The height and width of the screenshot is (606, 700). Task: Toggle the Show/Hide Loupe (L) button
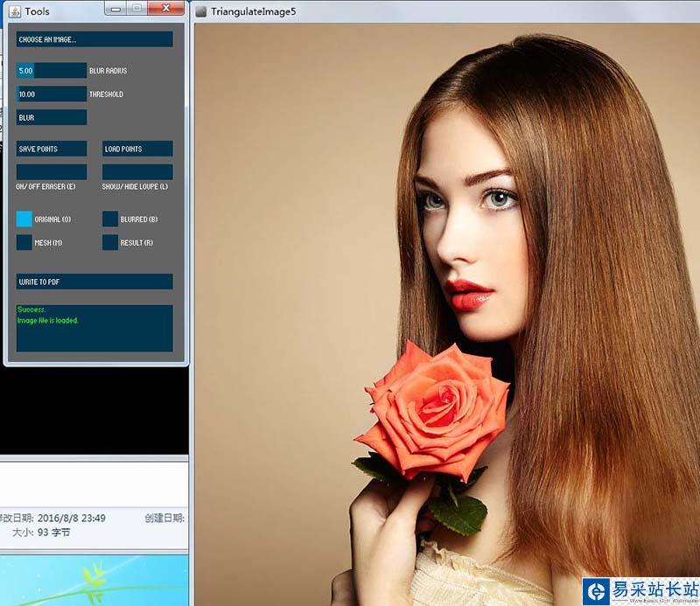click(137, 171)
